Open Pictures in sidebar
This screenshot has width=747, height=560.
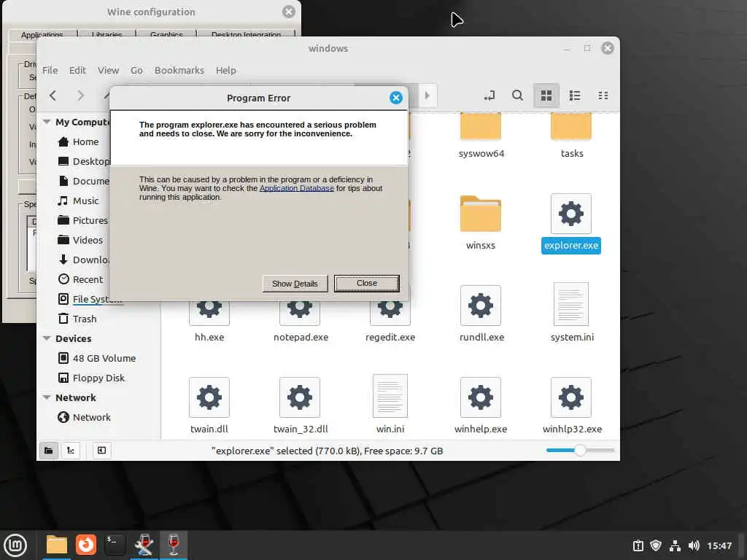[82, 220]
